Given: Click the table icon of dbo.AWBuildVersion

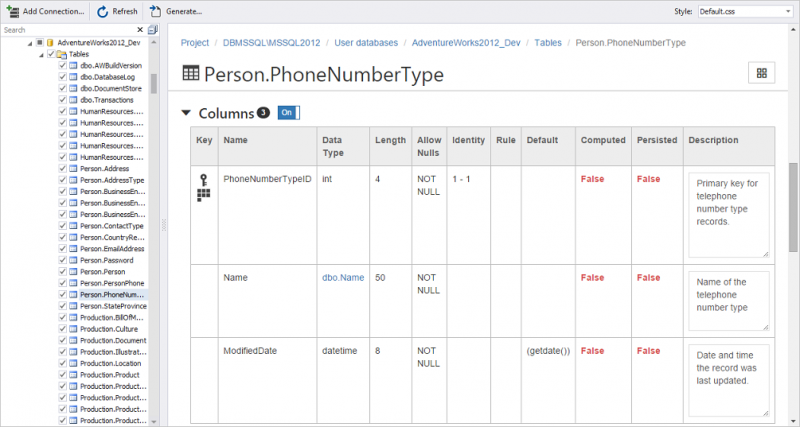Looking at the screenshot, I should [x=73, y=65].
